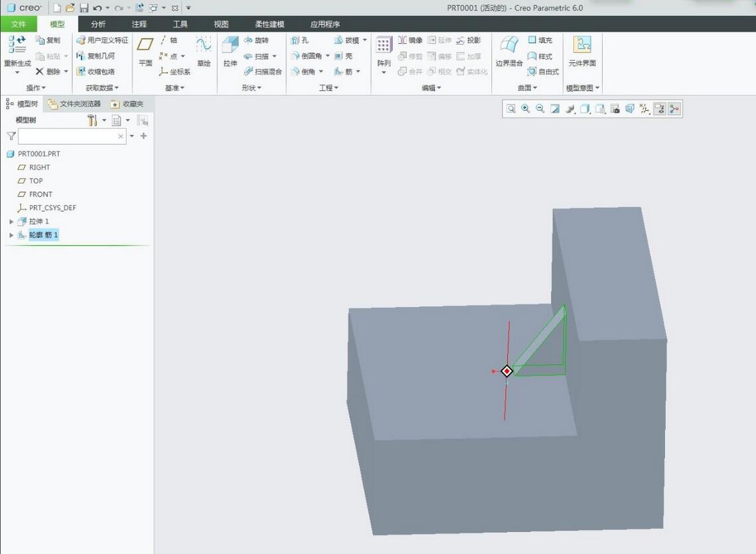
Task: Save the model with the floppy icon
Action: click(x=84, y=8)
